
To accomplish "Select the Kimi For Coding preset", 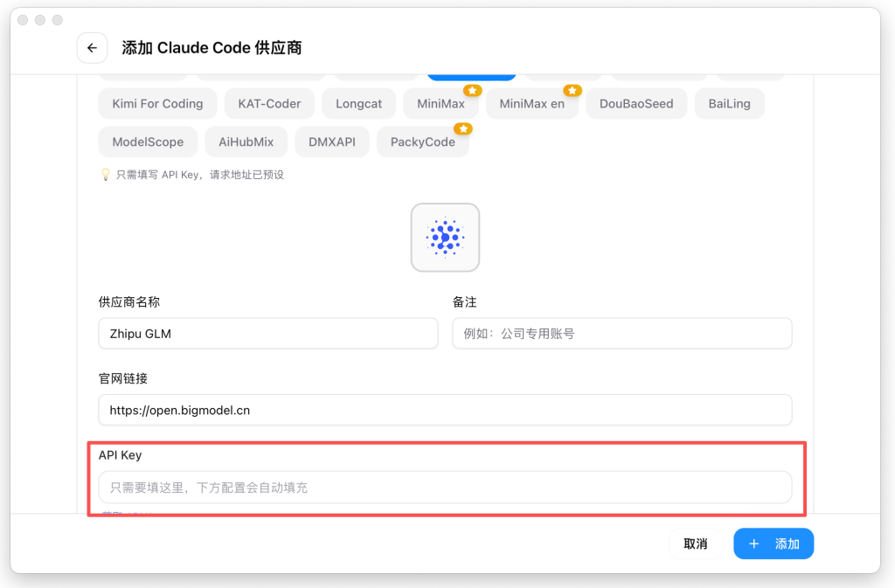I will point(157,103).
